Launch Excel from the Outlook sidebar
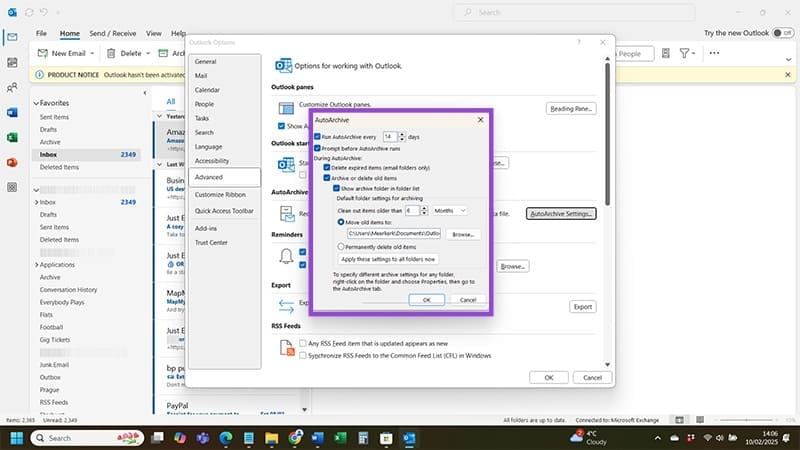 [12, 137]
